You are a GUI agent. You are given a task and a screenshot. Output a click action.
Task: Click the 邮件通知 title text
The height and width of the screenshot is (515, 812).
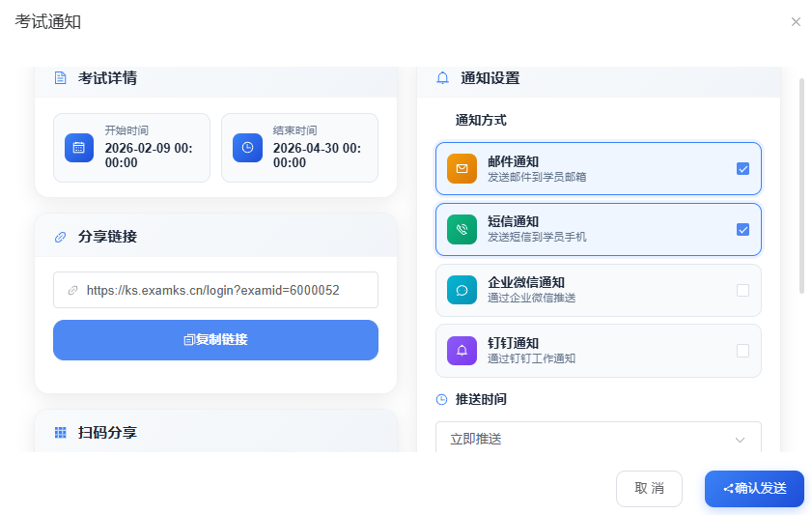click(x=513, y=161)
